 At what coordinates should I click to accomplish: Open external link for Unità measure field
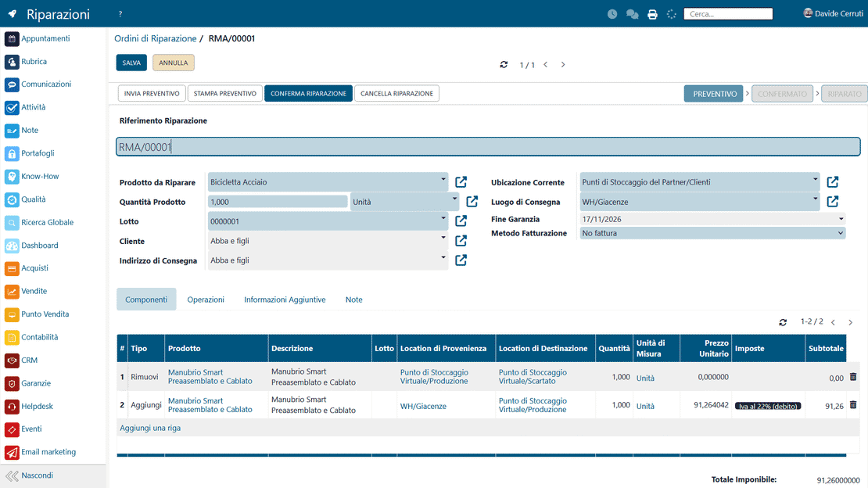[472, 202]
